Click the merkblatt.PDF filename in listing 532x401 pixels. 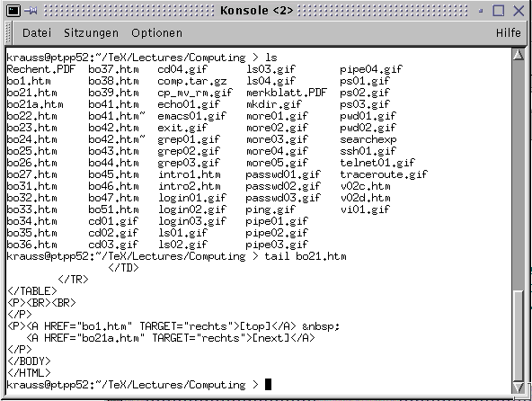[x=287, y=93]
